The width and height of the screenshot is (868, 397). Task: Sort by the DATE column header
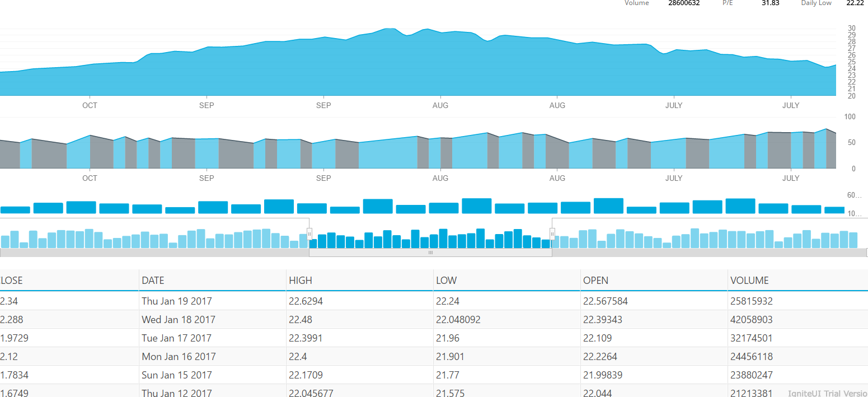(153, 281)
